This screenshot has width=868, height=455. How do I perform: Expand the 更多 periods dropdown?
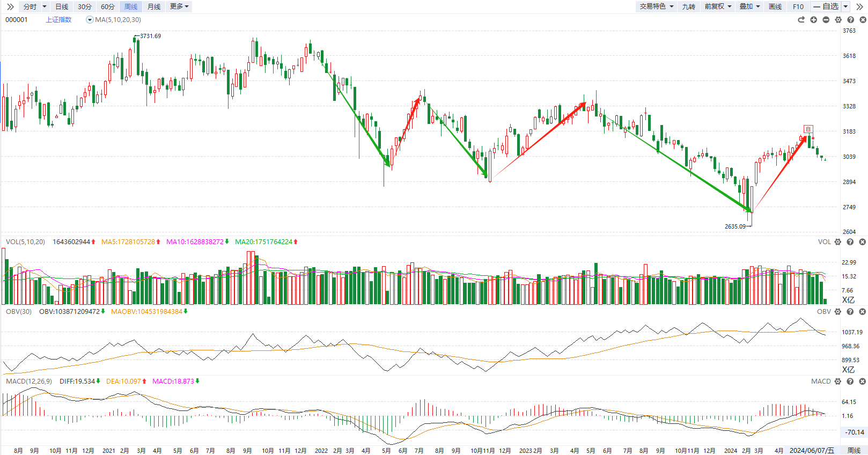179,6
